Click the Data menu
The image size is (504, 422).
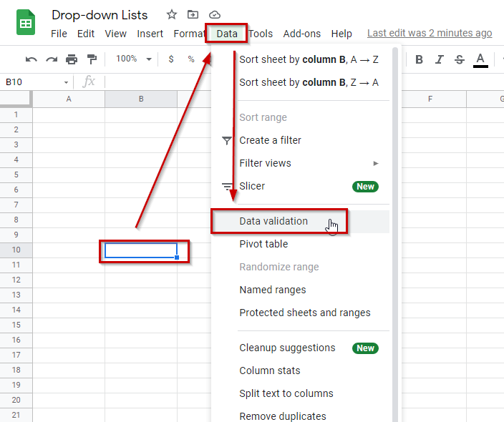(227, 34)
